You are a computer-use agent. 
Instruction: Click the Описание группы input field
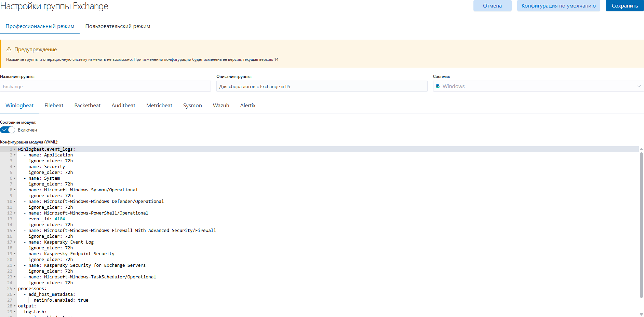322,86
